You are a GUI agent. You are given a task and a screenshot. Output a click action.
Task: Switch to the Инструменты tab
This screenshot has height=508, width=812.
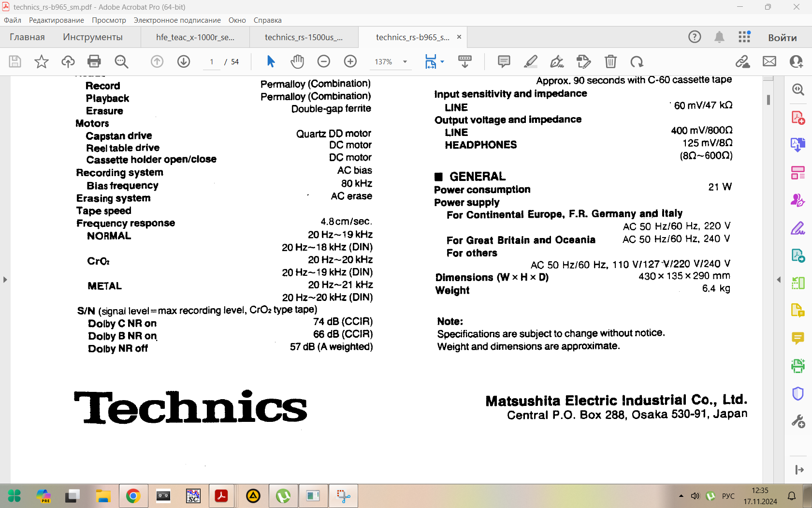(93, 37)
